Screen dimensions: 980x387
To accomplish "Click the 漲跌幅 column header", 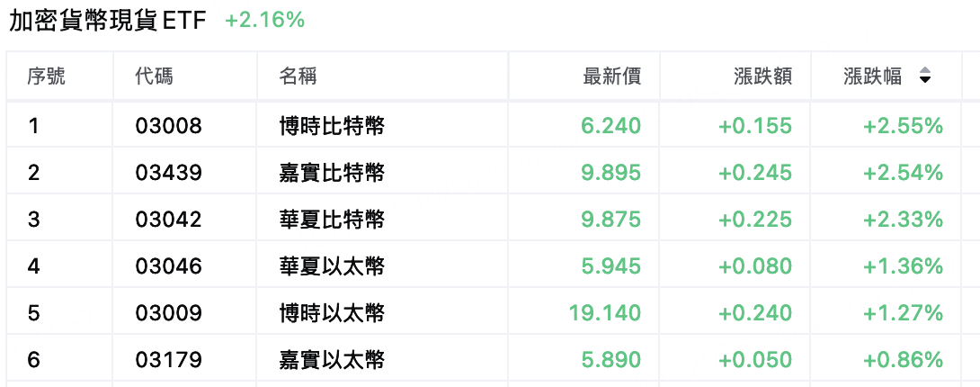I will point(872,76).
